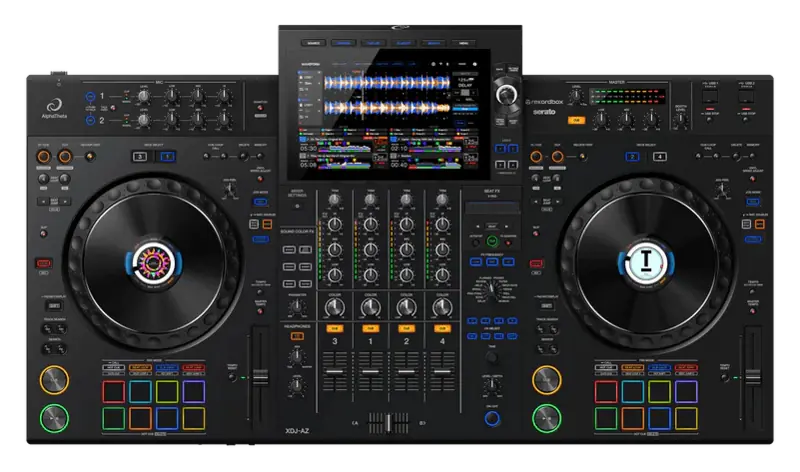Viewport: 800px width, 472px height.
Task: Start playback with left deck green Play/Pause button
Action: click(54, 418)
